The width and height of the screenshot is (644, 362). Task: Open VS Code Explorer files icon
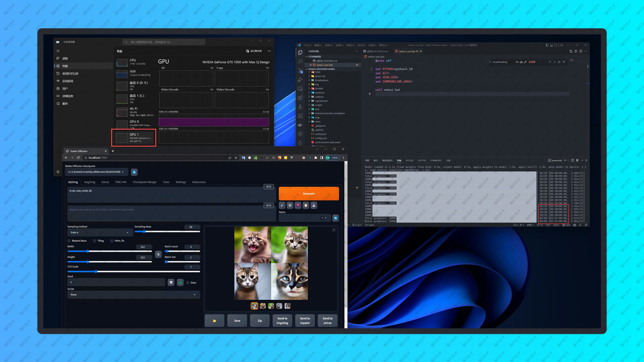[x=300, y=53]
